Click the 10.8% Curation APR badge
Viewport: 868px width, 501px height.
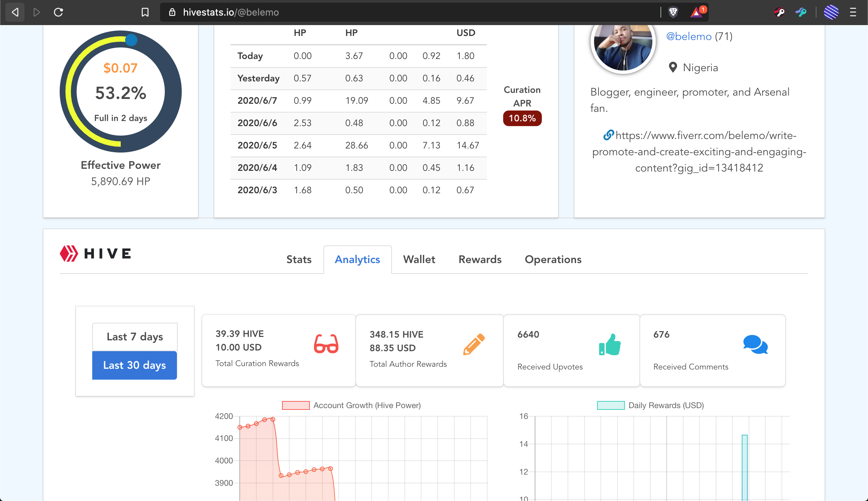click(x=522, y=118)
